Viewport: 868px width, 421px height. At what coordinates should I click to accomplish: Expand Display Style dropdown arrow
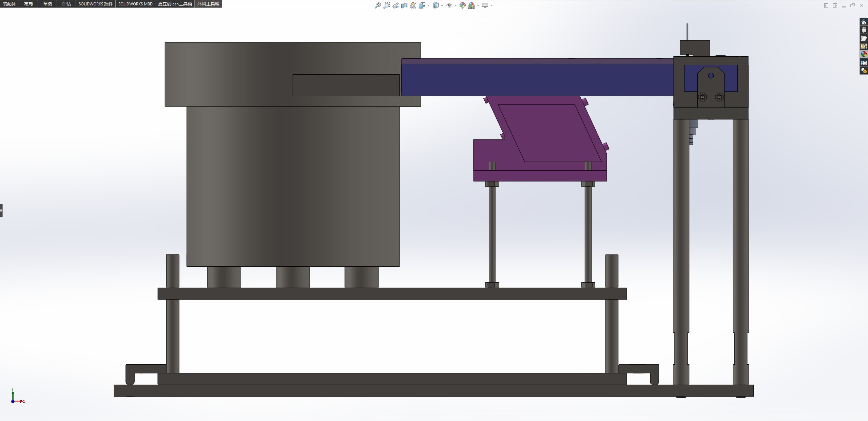442,5
